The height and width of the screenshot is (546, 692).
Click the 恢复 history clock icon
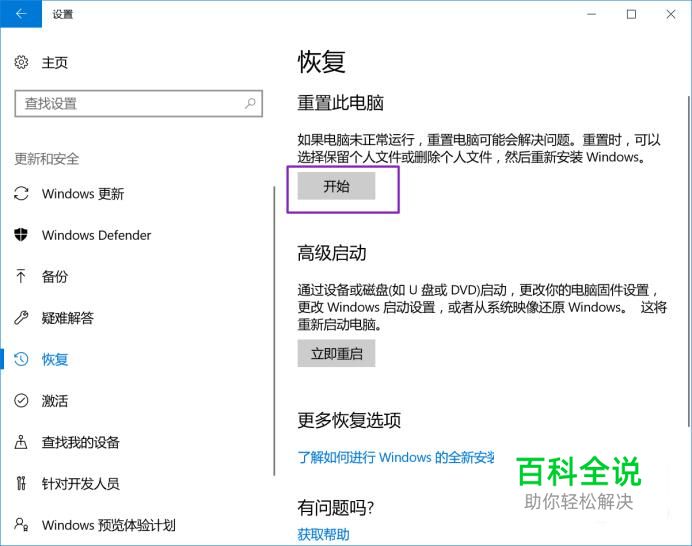21,359
